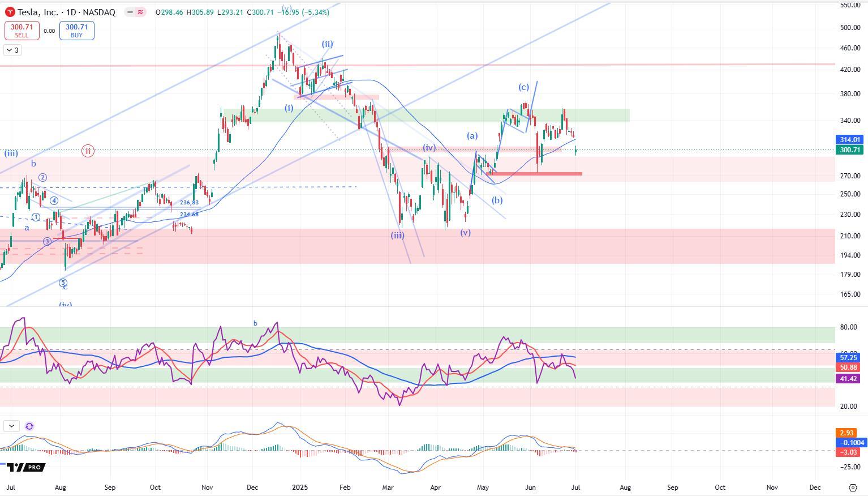This screenshot has width=868, height=496.
Task: Select the circled 4 wave marker
Action: [x=54, y=201]
